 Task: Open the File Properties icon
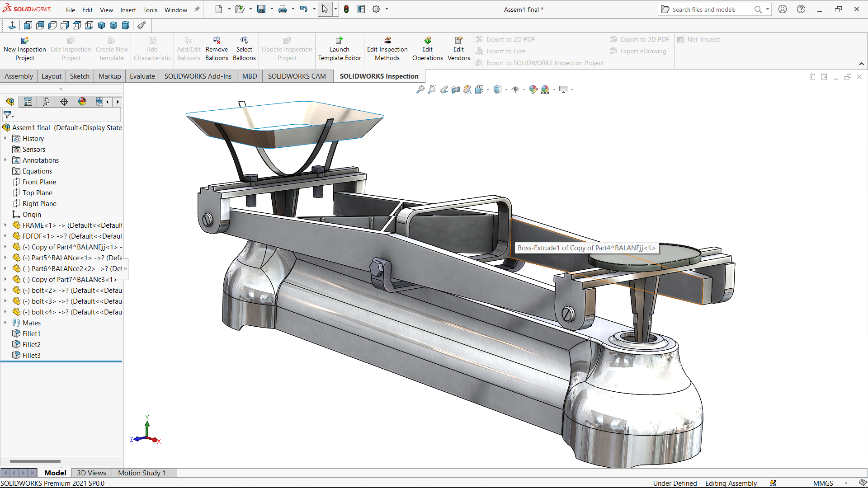pyautogui.click(x=361, y=9)
